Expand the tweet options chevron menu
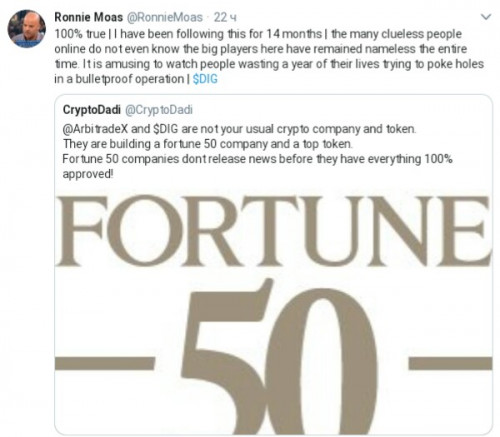Viewport: 500px width, 437px height. (x=486, y=17)
